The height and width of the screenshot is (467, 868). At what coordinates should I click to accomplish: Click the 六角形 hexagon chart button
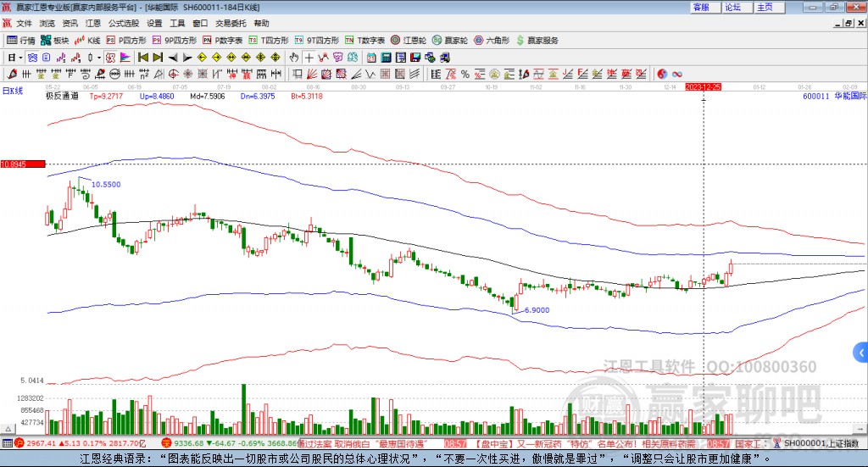[x=492, y=40]
